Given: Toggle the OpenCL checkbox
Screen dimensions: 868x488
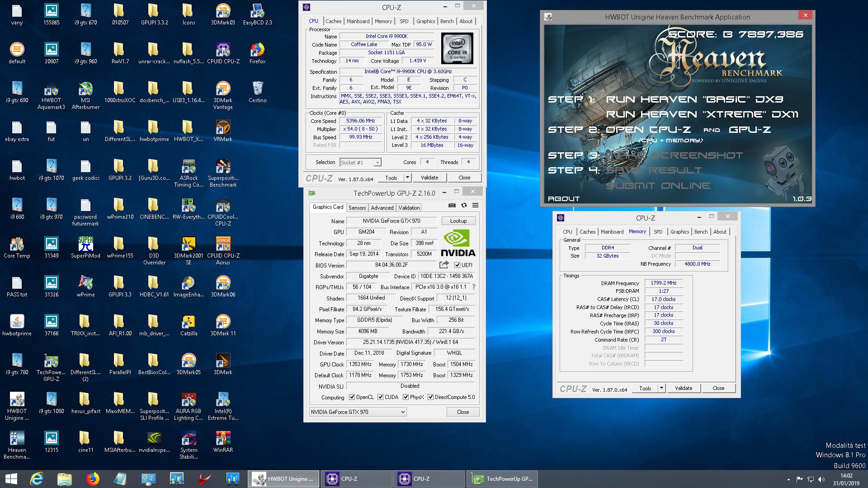Looking at the screenshot, I should click(x=352, y=397).
